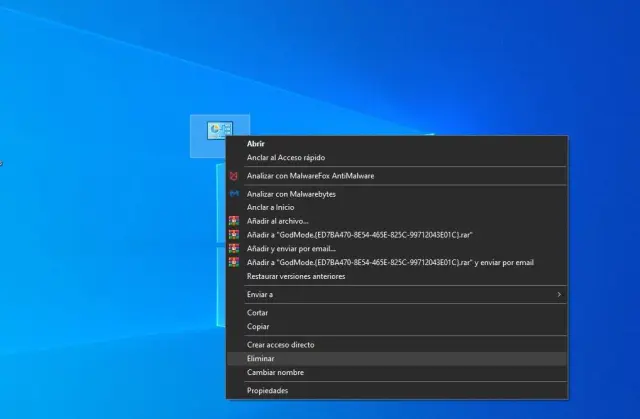This screenshot has height=419, width=640.
Task: Scan with 'Analizar con MalwareFox AntiMalware'
Action: 310,176
